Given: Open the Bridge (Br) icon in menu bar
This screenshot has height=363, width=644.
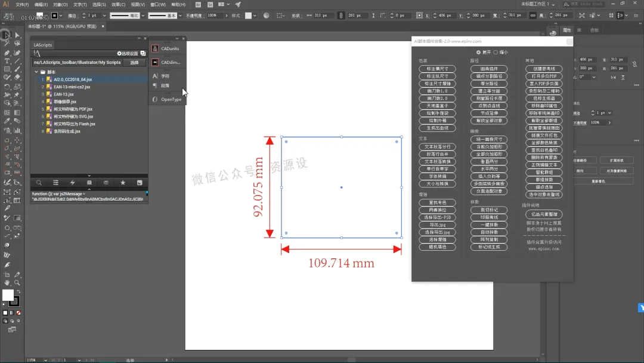Looking at the screenshot, I should (199, 5).
